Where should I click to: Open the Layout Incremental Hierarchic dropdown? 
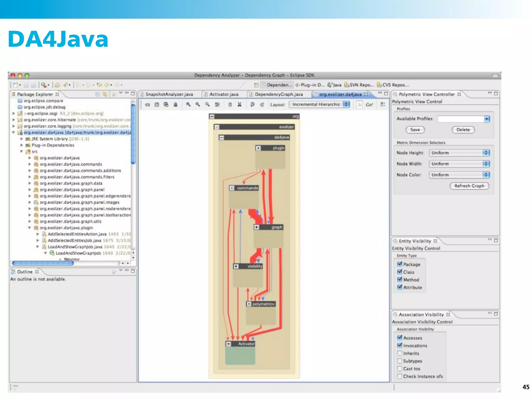tap(320, 104)
